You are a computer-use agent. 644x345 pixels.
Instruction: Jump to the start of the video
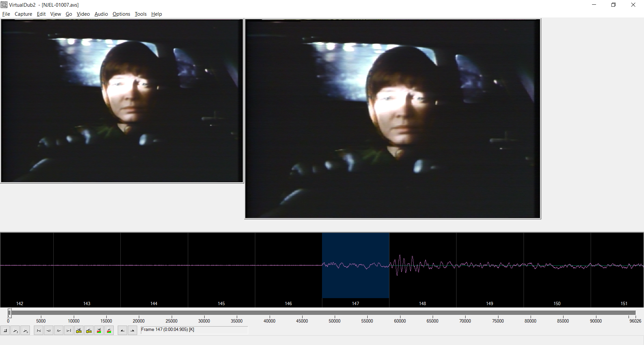(39, 331)
